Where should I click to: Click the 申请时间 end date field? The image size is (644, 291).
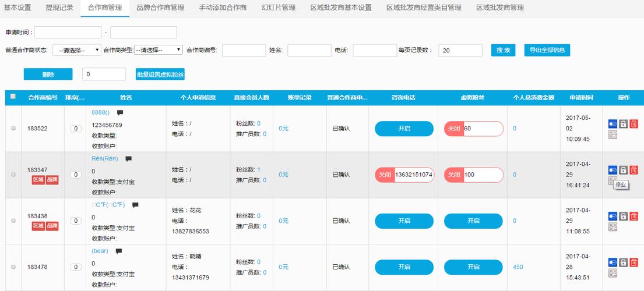click(143, 33)
